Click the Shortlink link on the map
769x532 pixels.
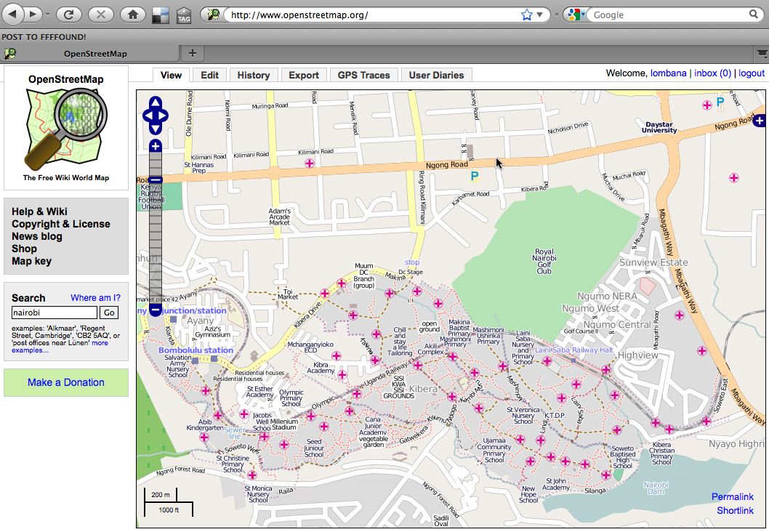[x=735, y=510]
